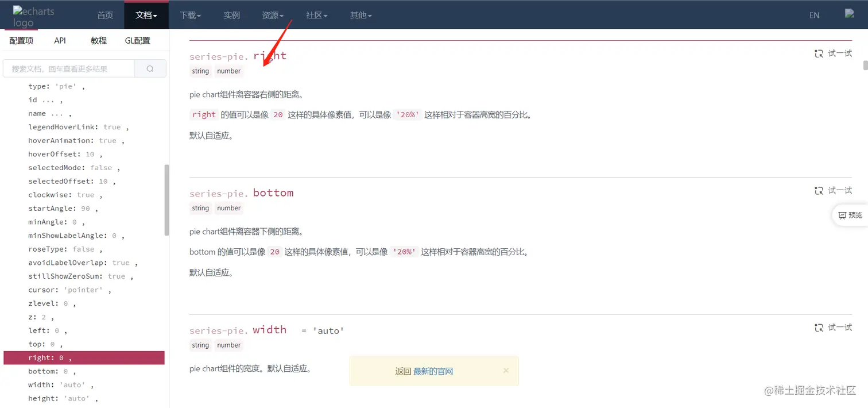Select width: 'auto' entry

coord(61,385)
